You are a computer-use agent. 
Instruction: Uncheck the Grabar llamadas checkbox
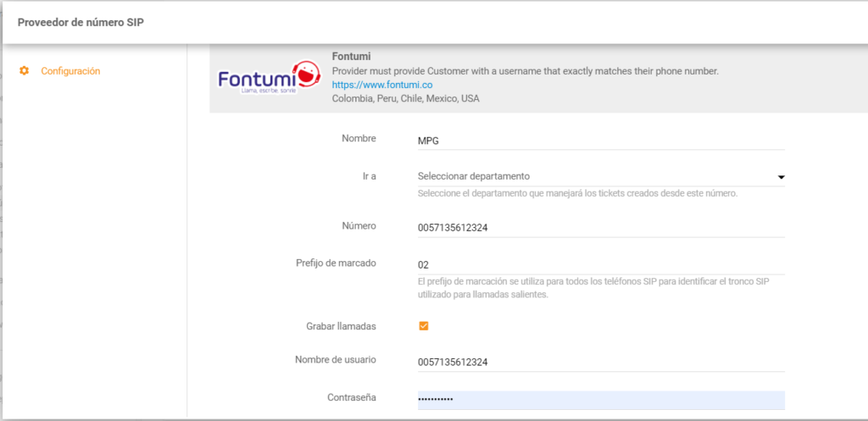[x=424, y=326]
